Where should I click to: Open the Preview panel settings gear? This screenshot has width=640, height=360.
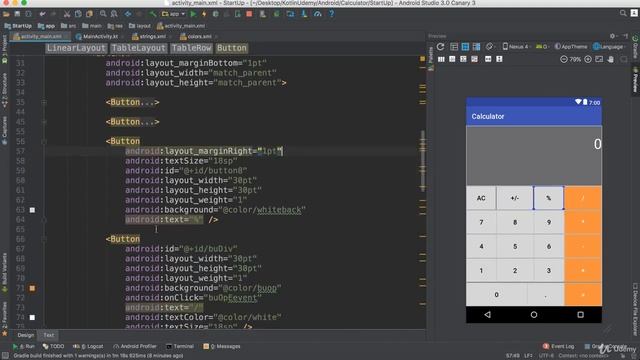(x=612, y=36)
